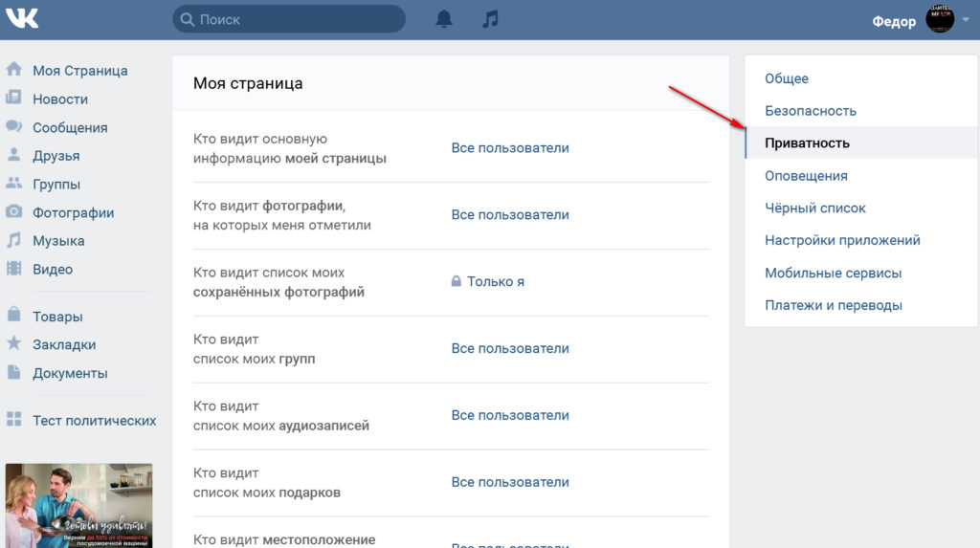The height and width of the screenshot is (548, 980).
Task: Open Группы in the sidebar
Action: [56, 185]
